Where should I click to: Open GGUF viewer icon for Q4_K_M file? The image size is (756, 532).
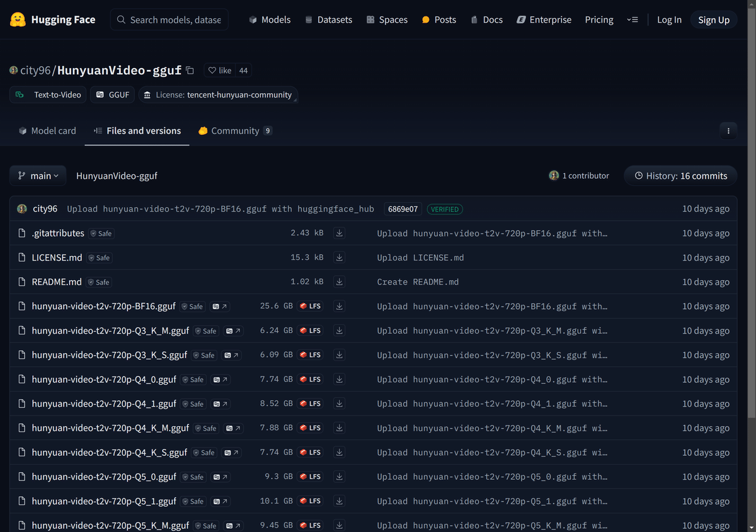pyautogui.click(x=233, y=428)
